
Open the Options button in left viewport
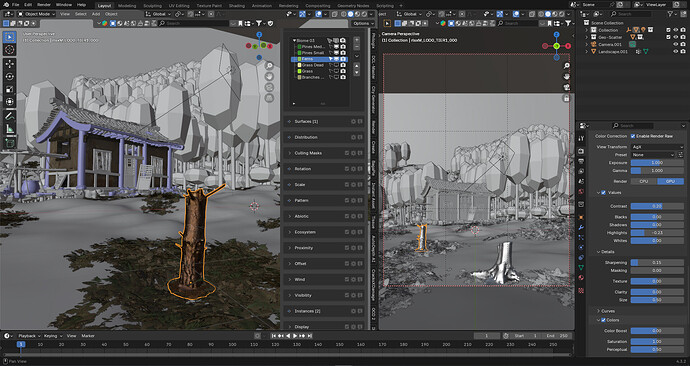tap(362, 23)
